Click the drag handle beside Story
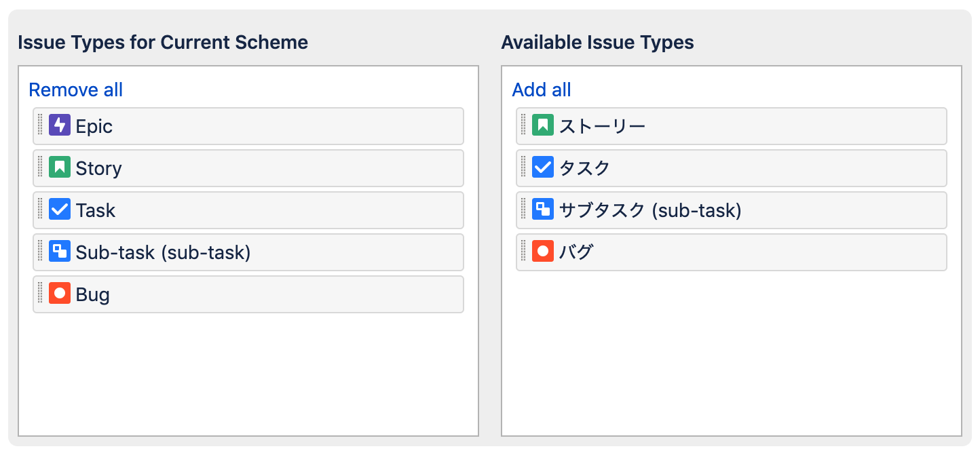The width and height of the screenshot is (980, 453). [40, 168]
